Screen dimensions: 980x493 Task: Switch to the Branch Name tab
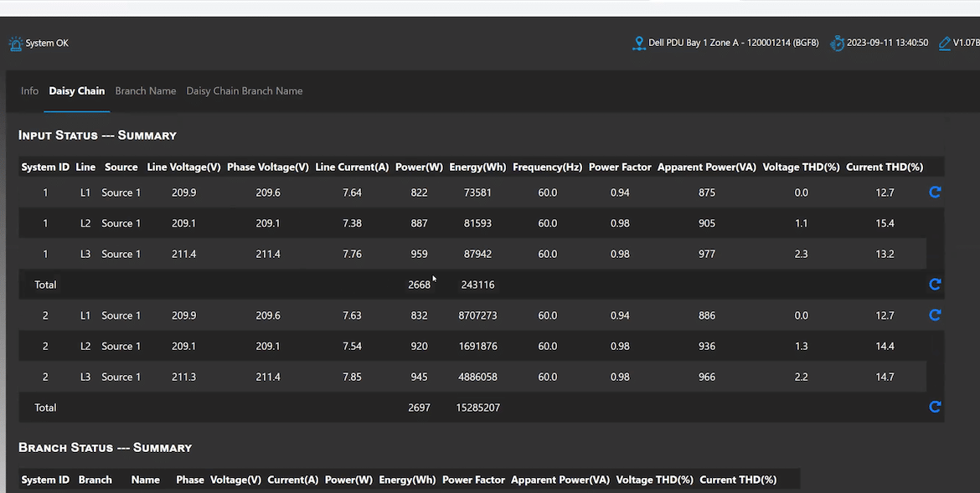click(145, 90)
